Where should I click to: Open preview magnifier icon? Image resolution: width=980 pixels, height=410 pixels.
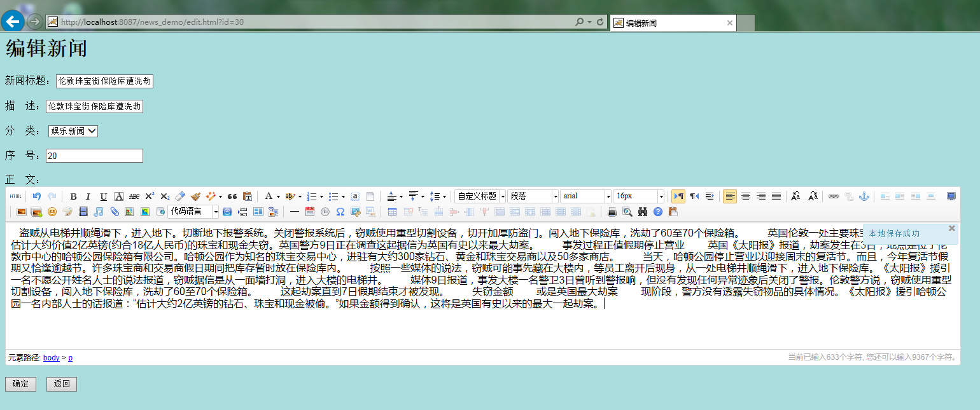tap(627, 211)
